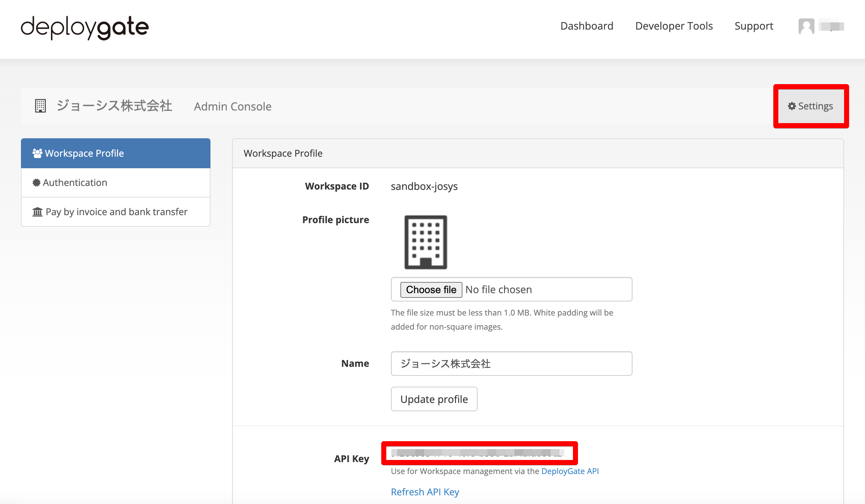This screenshot has height=504, width=865.
Task: Click the blurred API Key value
Action: pyautogui.click(x=477, y=453)
